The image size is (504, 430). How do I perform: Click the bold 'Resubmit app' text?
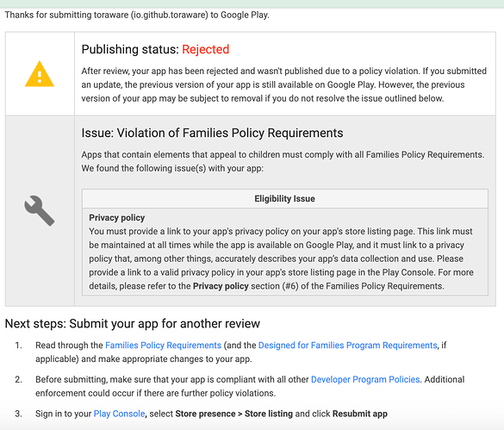[360, 414]
